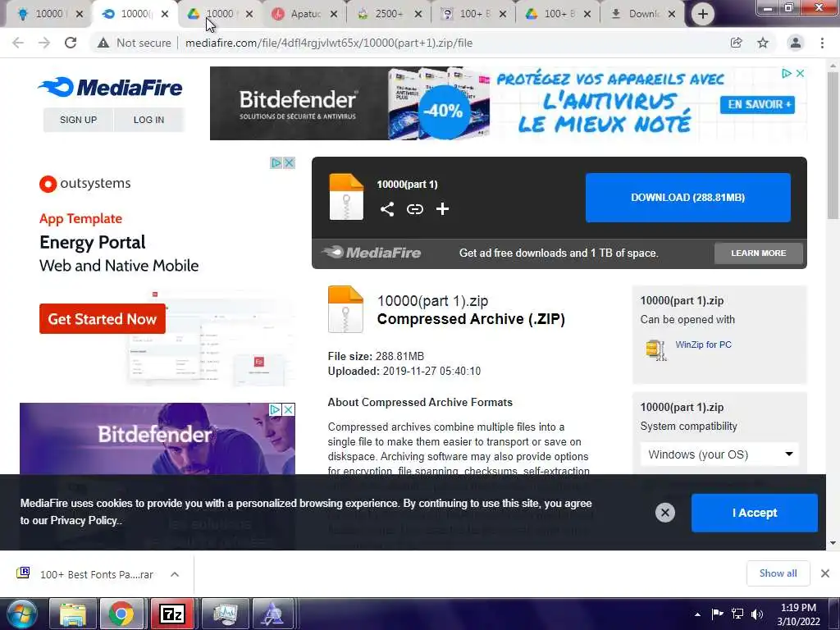Switch to the first 10000 tab
This screenshot has height=630, width=840.
(x=48, y=14)
